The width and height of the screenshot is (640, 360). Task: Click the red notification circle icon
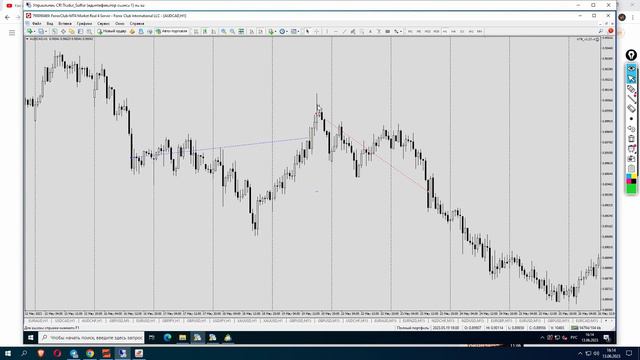pyautogui.click(x=611, y=31)
